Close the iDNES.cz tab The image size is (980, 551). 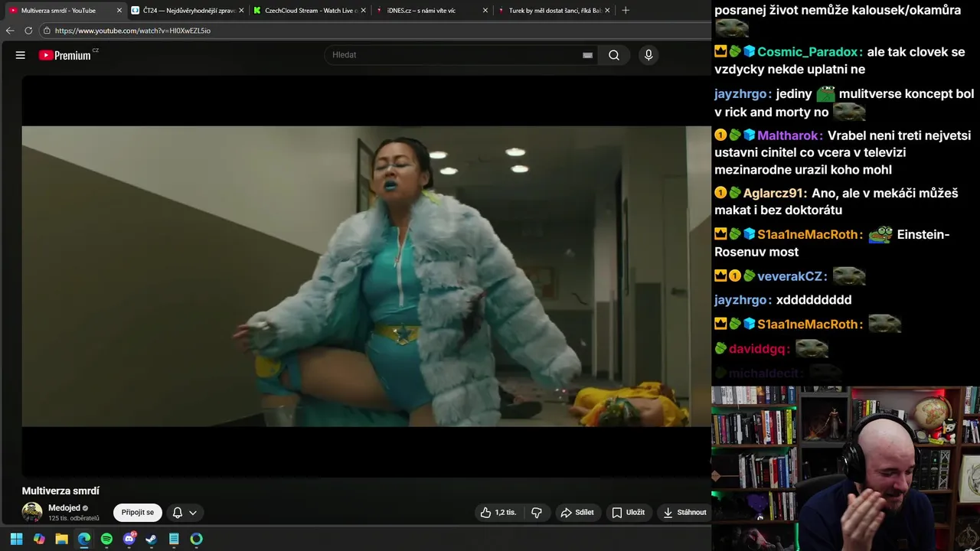(485, 11)
